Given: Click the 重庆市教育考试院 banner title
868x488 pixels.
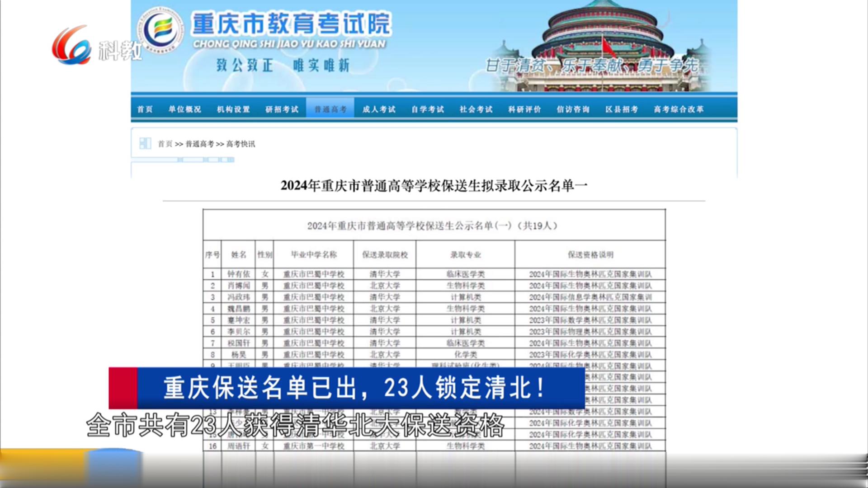Looking at the screenshot, I should point(291,23).
